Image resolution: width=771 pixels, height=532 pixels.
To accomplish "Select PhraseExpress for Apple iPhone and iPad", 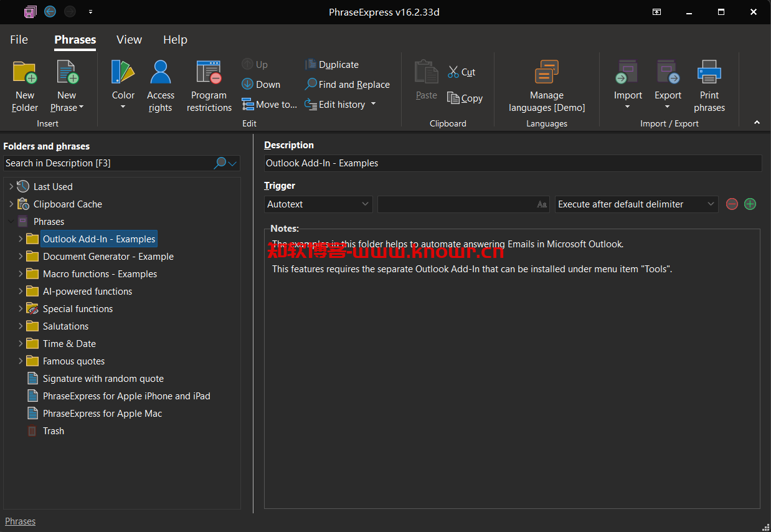I will (126, 396).
